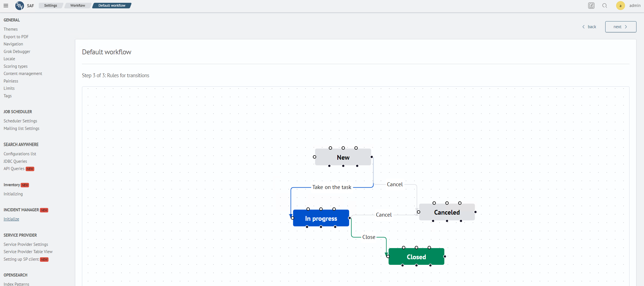Open Service Provider Table View
This screenshot has height=286, width=644.
pos(28,252)
